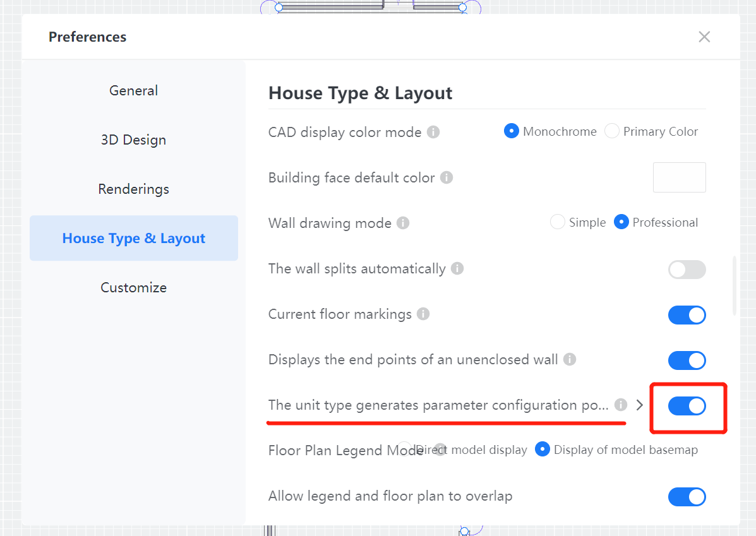Turn off Allow legend and floor plan overlap

tap(687, 497)
